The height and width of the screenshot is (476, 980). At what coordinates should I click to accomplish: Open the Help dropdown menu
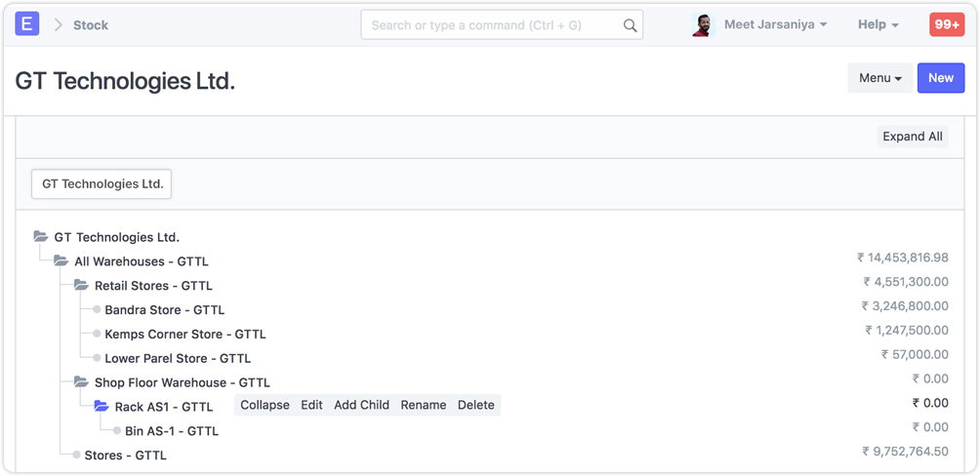point(878,24)
